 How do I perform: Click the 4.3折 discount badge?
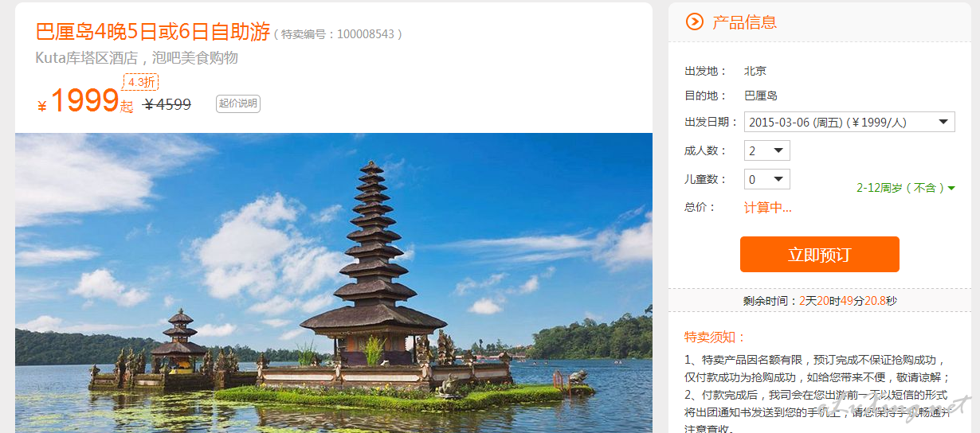[141, 82]
